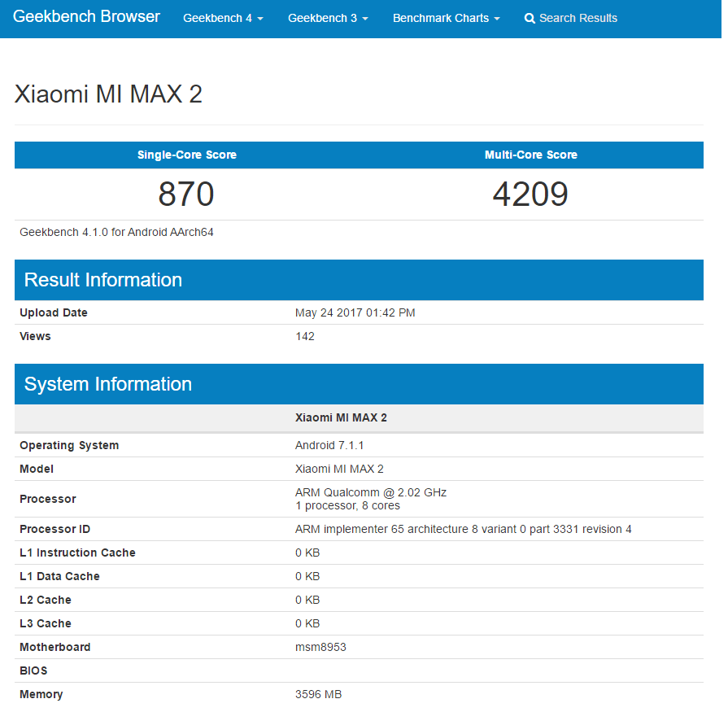This screenshot has width=728, height=712.
Task: Click the Xiaomi MI MAX 2 table column header
Action: (341, 417)
